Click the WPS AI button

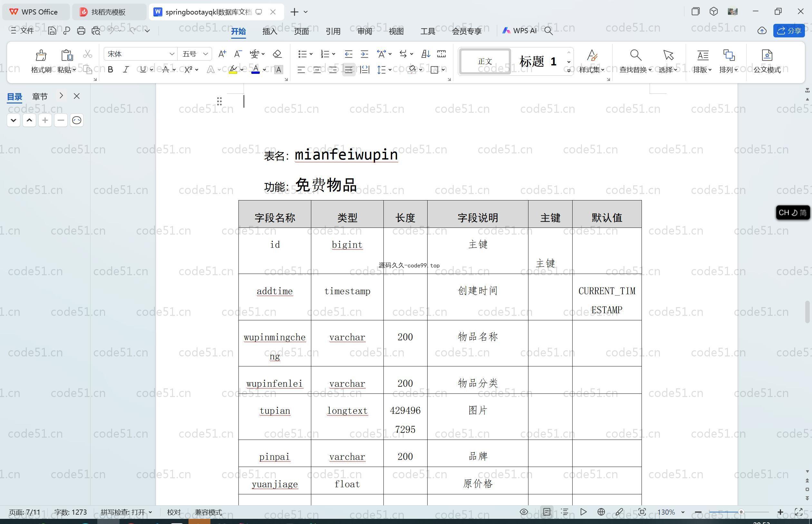[519, 31]
